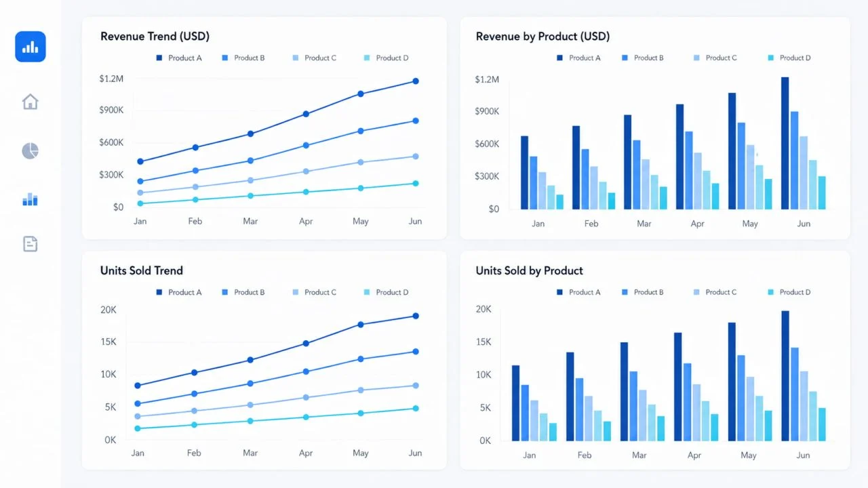
Task: Click Product A swatch in Units Sold by Product legend
Action: pyautogui.click(x=559, y=292)
